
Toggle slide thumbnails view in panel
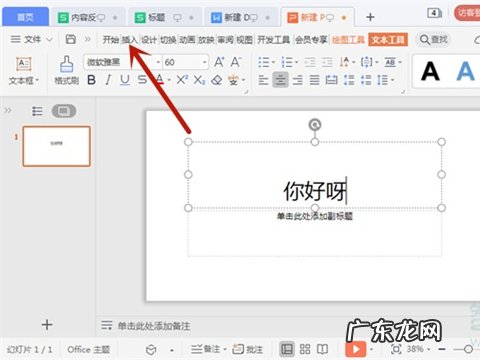point(64,111)
